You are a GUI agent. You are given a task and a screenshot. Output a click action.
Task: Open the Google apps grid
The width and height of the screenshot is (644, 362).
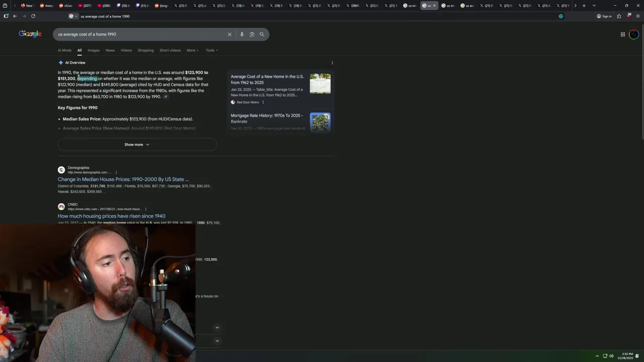click(622, 34)
